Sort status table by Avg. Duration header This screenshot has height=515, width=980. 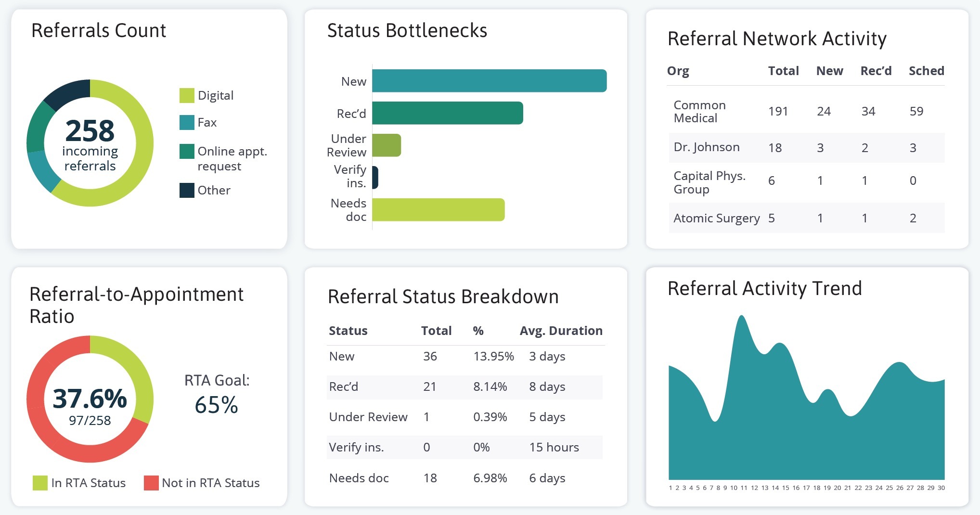click(561, 331)
